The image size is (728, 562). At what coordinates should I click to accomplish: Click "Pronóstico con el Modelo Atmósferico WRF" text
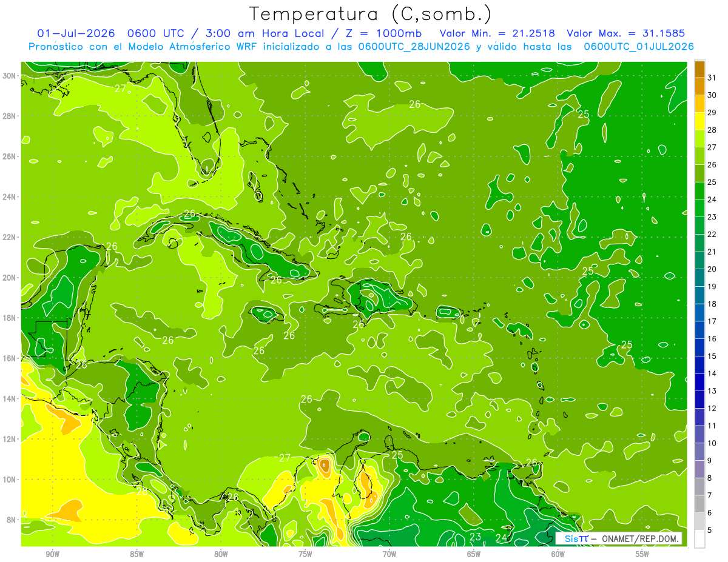pos(144,47)
